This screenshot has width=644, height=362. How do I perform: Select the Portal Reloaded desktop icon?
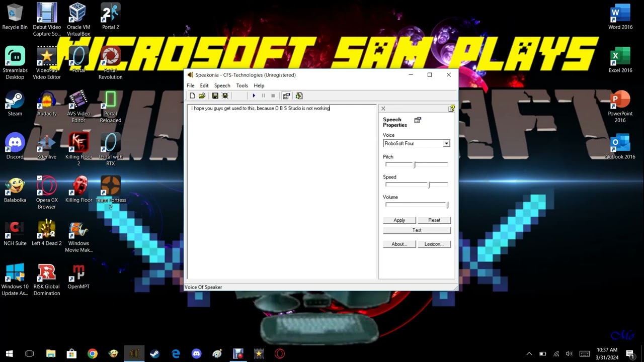pyautogui.click(x=111, y=107)
